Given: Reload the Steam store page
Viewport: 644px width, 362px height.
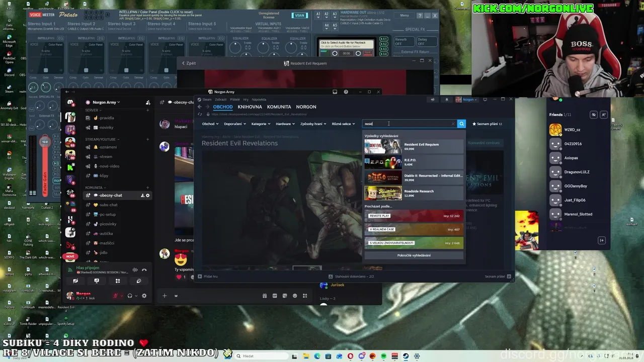Looking at the screenshot, I should (200, 114).
